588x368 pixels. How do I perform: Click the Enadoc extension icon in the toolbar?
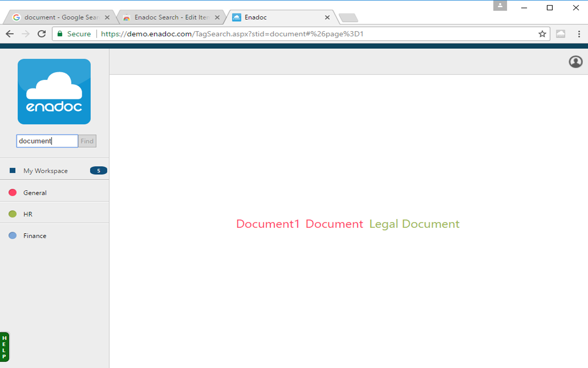[x=560, y=34]
